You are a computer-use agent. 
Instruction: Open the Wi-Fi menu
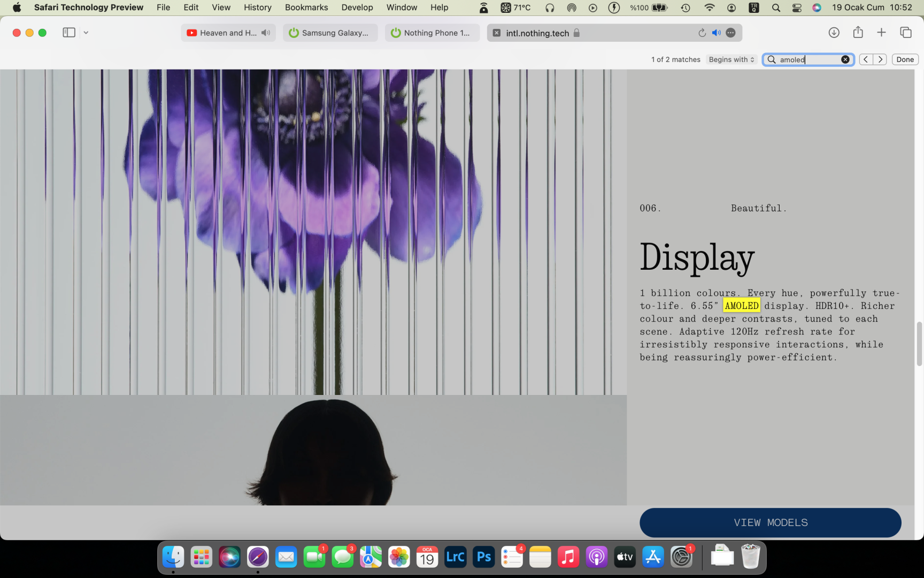click(x=710, y=7)
